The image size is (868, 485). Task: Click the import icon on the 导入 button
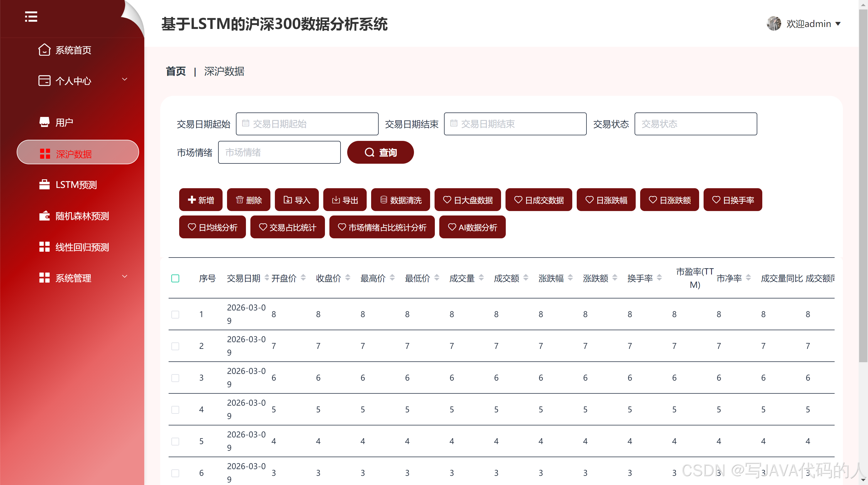pos(288,200)
